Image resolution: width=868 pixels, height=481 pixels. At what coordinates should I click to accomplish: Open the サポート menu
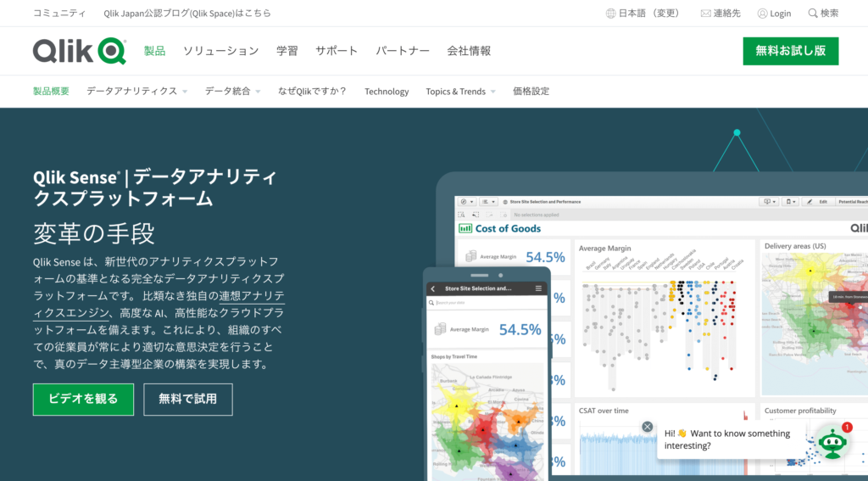click(x=337, y=51)
